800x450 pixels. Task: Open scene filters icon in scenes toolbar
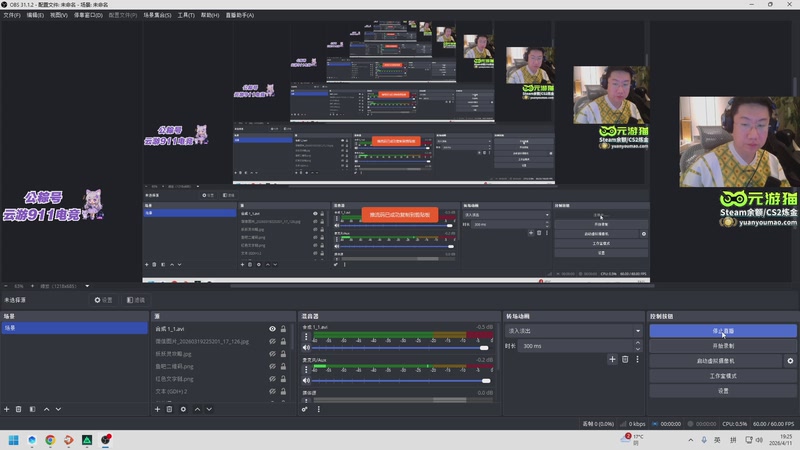pyautogui.click(x=33, y=409)
